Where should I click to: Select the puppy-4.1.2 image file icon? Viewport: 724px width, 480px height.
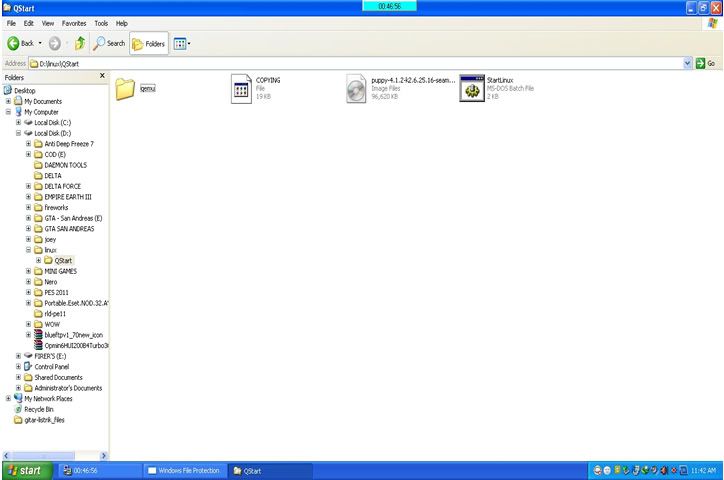(x=356, y=89)
